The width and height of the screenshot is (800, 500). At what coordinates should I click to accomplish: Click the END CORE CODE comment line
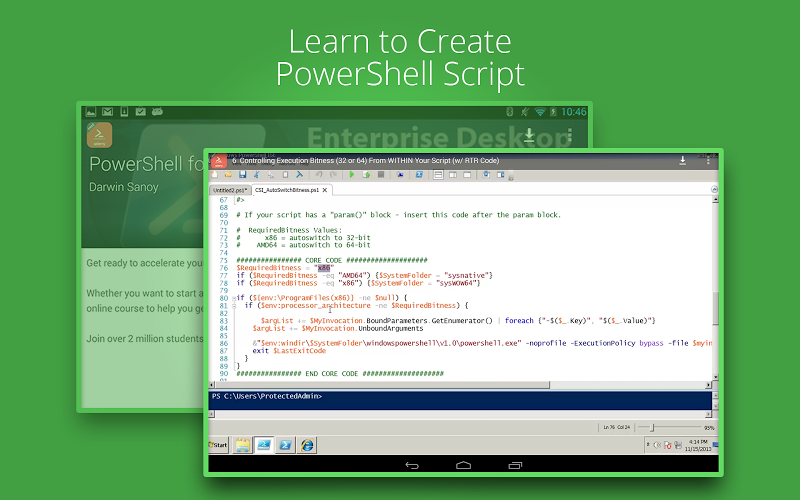[x=340, y=373]
